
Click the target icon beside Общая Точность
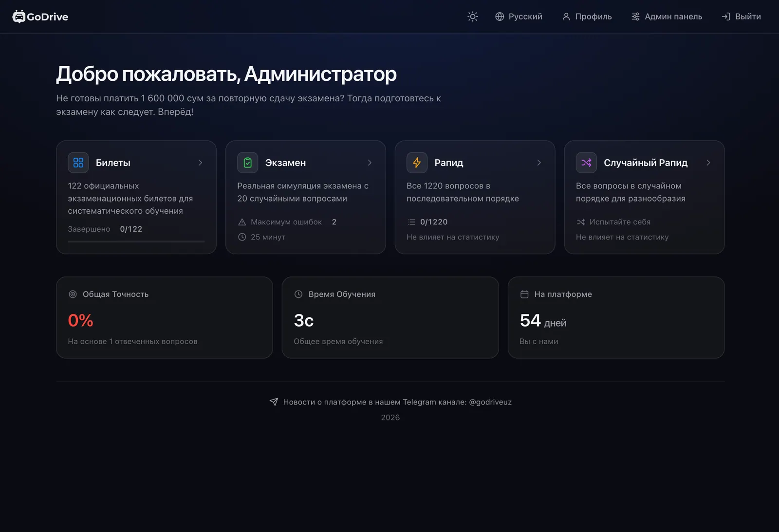[x=73, y=294]
